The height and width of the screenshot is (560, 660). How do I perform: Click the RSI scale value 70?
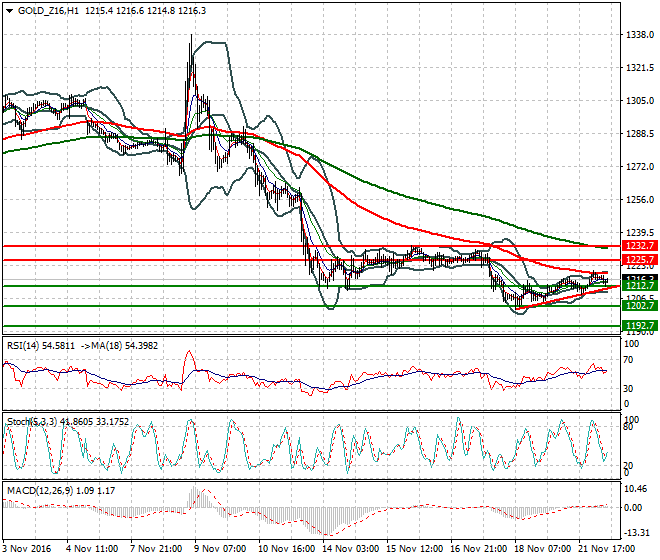[x=628, y=360]
